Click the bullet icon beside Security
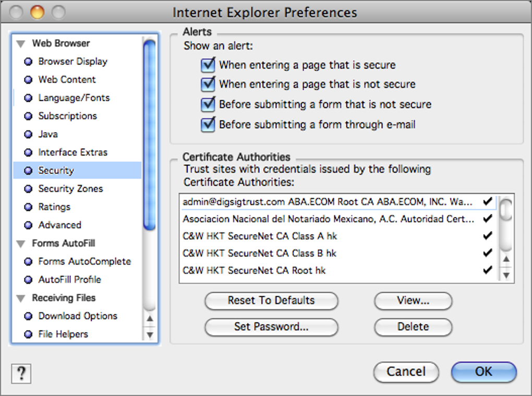532x396 pixels. (x=29, y=171)
